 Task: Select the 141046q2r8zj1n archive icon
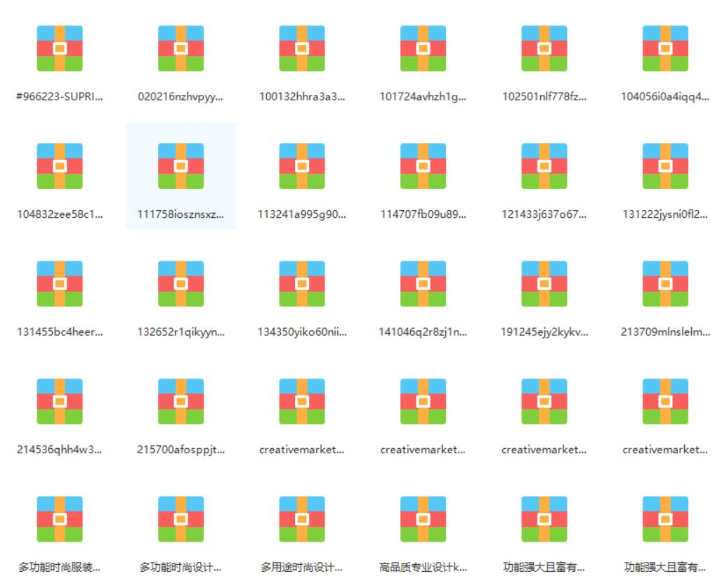(423, 284)
